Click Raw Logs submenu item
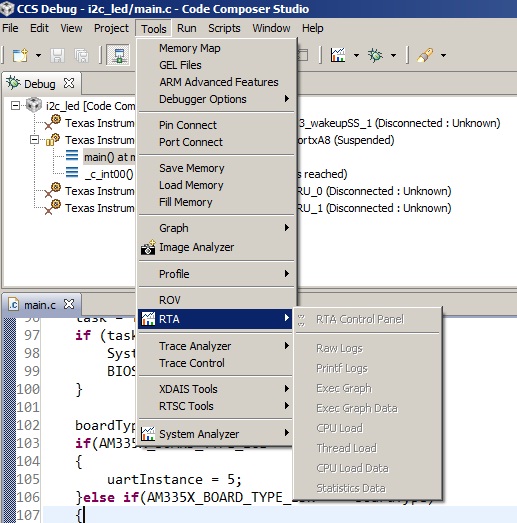The image size is (517, 523). tap(368, 349)
